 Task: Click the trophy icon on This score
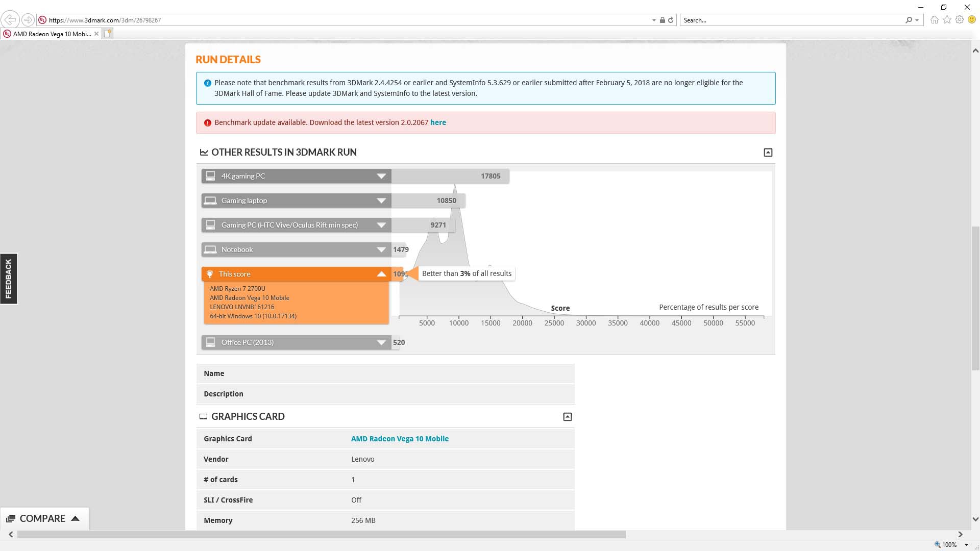[210, 274]
